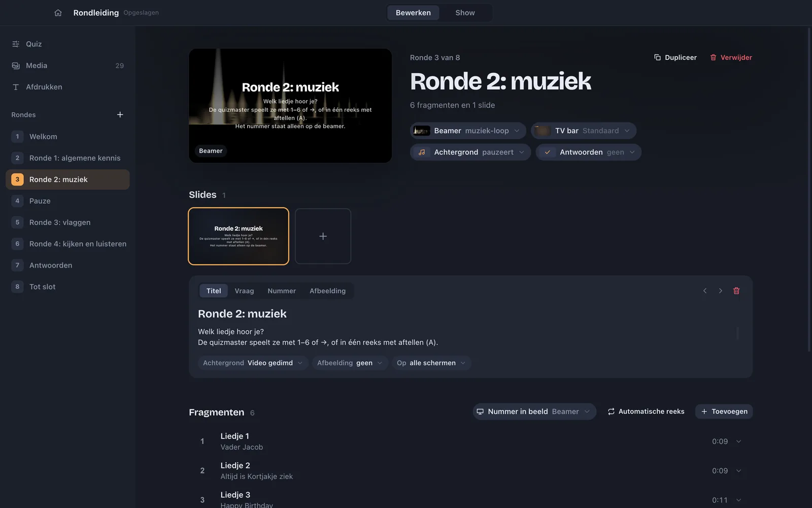Switch to Show mode
The width and height of the screenshot is (812, 508).
point(465,13)
